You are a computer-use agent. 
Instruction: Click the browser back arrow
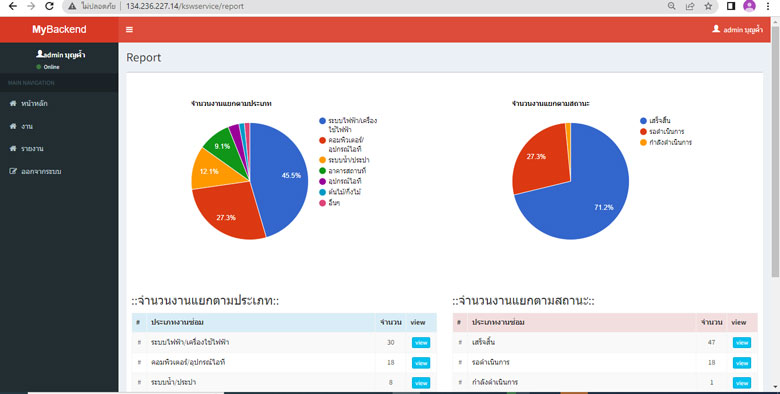tap(13, 6)
